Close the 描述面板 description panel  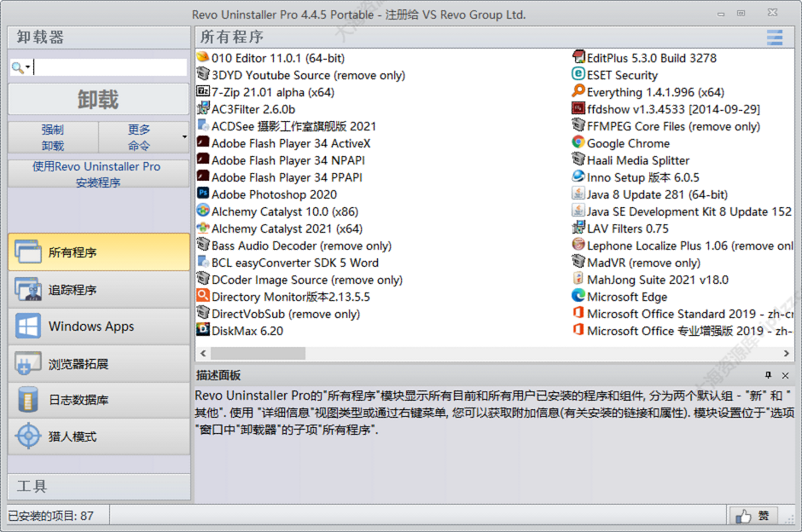pos(785,375)
